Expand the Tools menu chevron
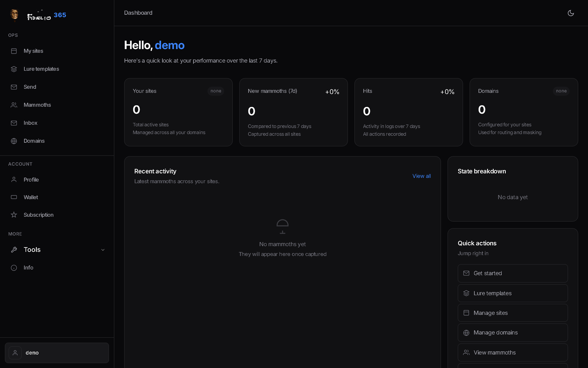The width and height of the screenshot is (588, 368). click(103, 250)
